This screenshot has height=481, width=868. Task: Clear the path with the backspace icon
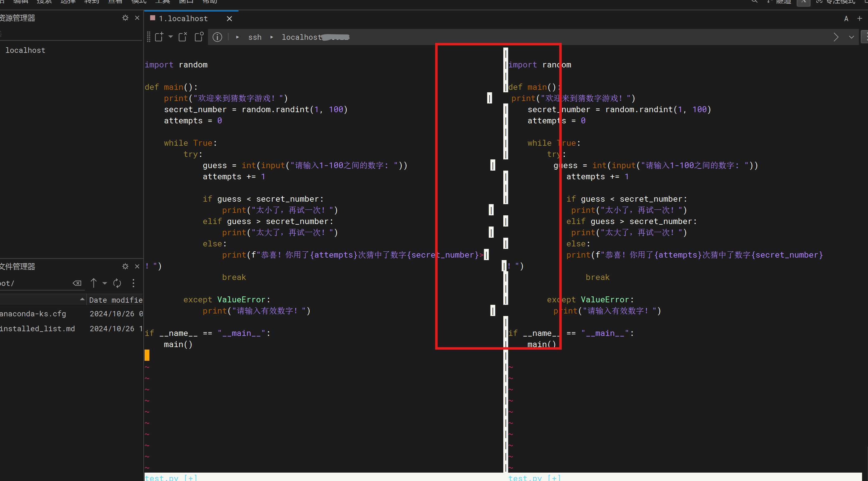click(77, 283)
